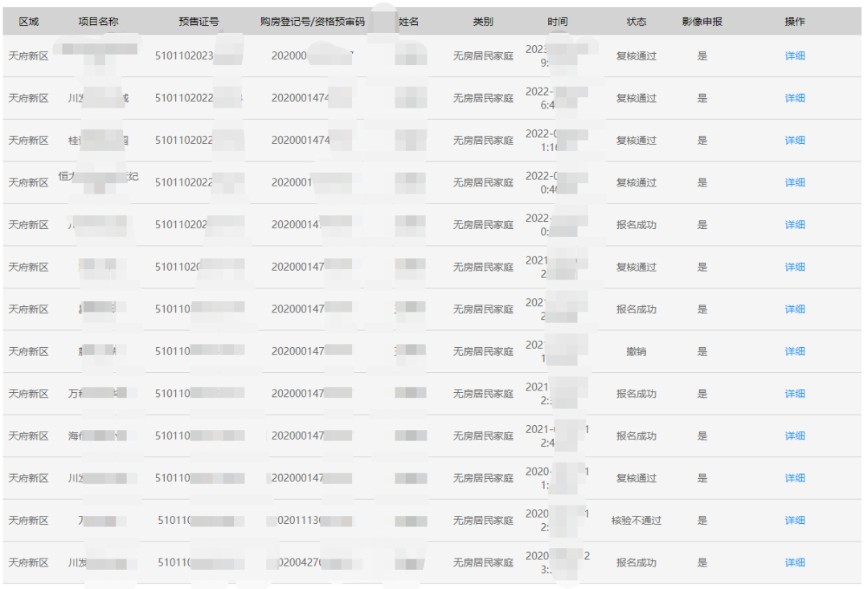Click the 影像申报 column header
The width and height of the screenshot is (868, 589).
(x=702, y=22)
